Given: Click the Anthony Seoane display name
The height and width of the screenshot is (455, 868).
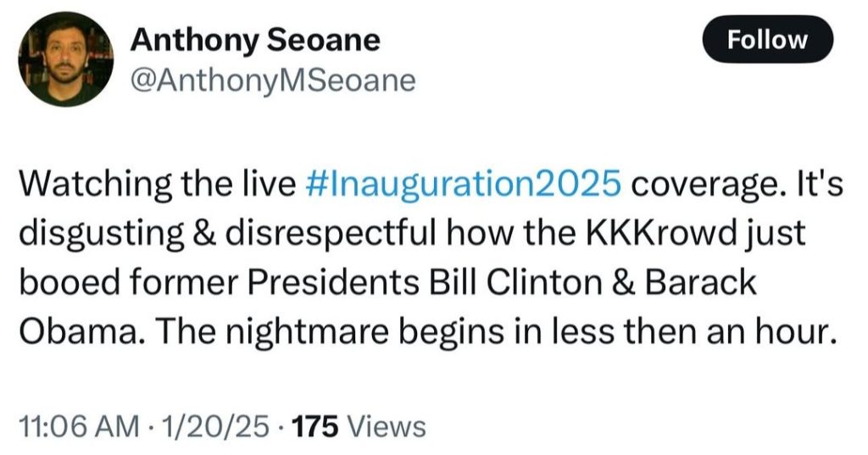Looking at the screenshot, I should click(255, 39).
